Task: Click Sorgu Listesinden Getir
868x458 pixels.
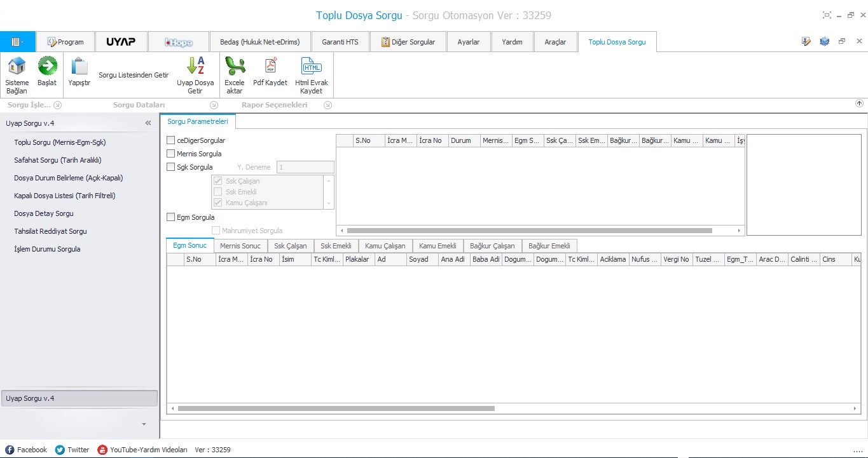Action: point(134,75)
